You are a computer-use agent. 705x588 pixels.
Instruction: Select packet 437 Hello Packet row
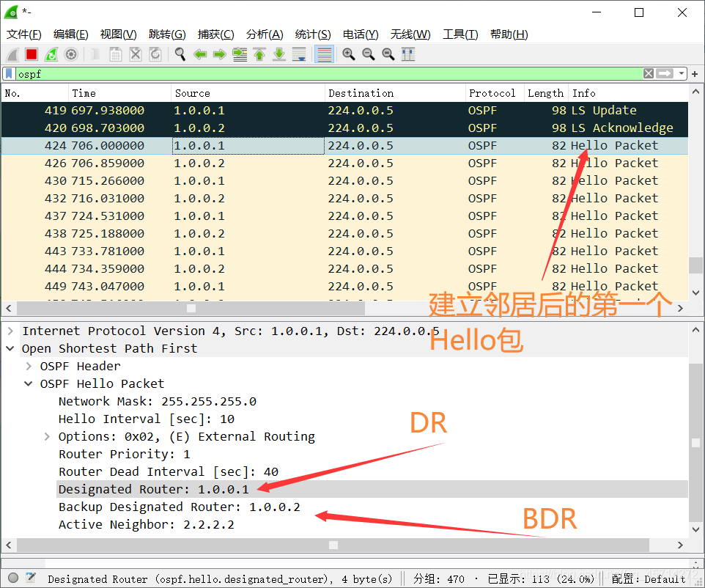click(x=344, y=216)
